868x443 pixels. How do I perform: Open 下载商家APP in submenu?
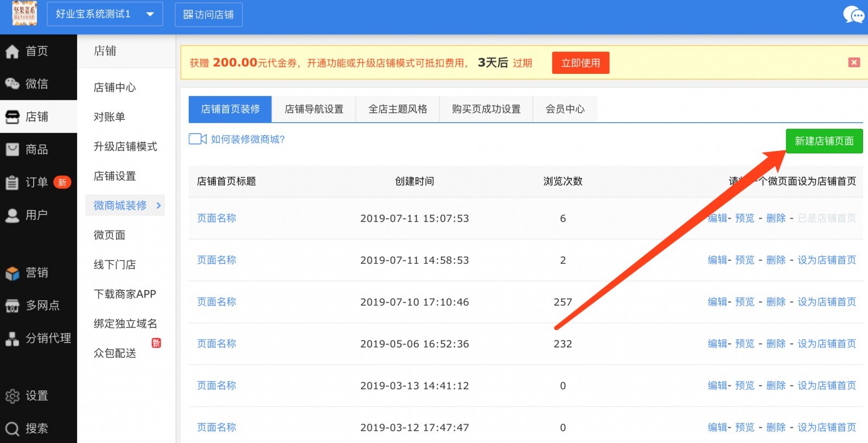click(x=125, y=294)
